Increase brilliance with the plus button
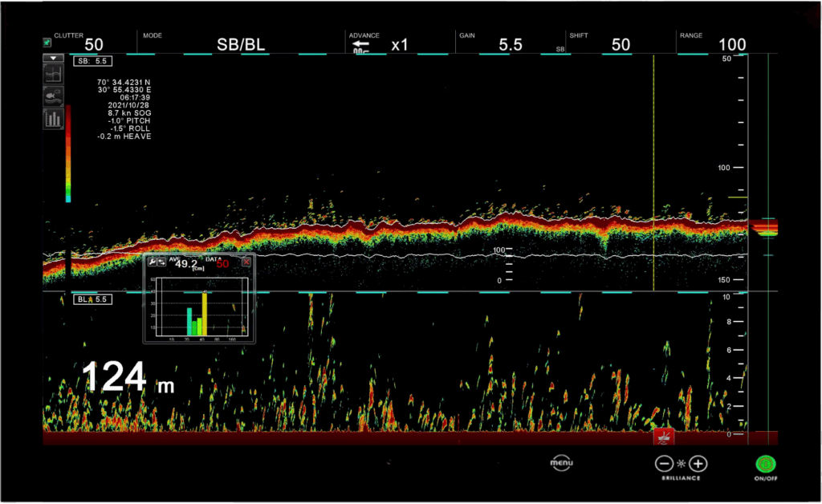This screenshot has width=822, height=504. [698, 463]
